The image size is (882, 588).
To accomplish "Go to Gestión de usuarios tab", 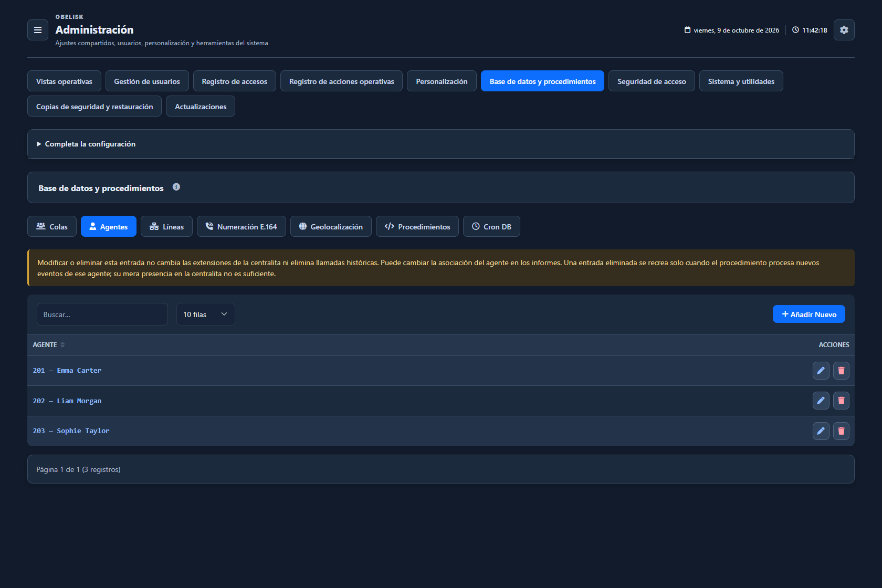I will tap(147, 81).
